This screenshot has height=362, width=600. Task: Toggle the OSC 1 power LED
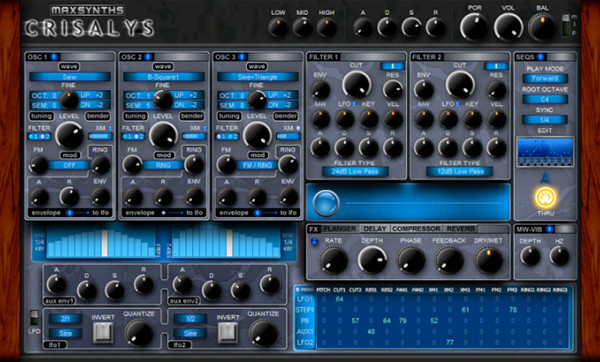pyautogui.click(x=54, y=57)
